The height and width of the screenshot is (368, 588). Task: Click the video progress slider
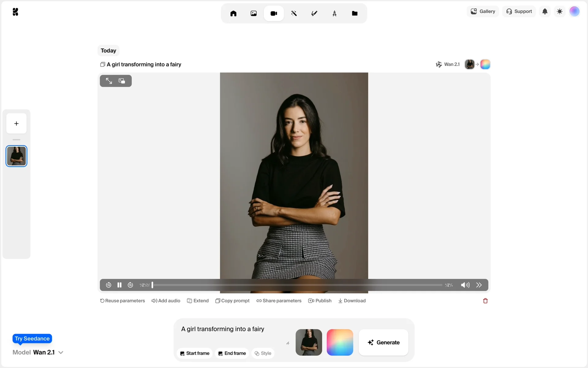click(x=297, y=285)
